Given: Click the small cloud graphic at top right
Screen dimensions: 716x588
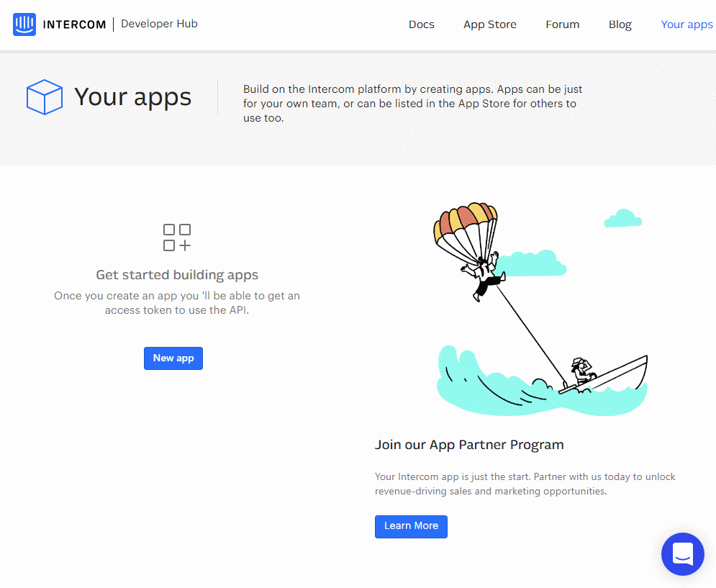Looking at the screenshot, I should (622, 219).
